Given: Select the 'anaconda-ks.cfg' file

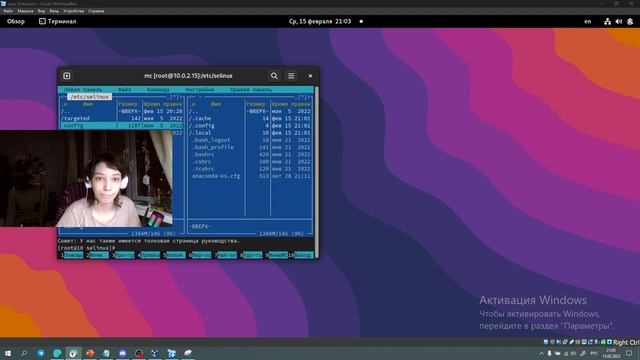Looking at the screenshot, I should [x=250, y=176].
